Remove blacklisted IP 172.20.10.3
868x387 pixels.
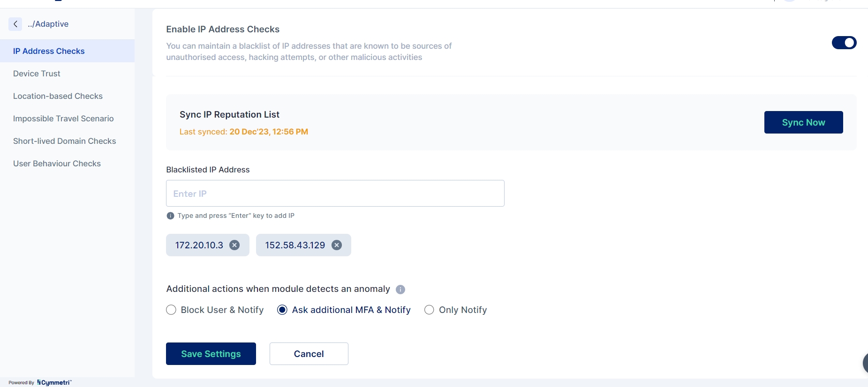pos(234,245)
